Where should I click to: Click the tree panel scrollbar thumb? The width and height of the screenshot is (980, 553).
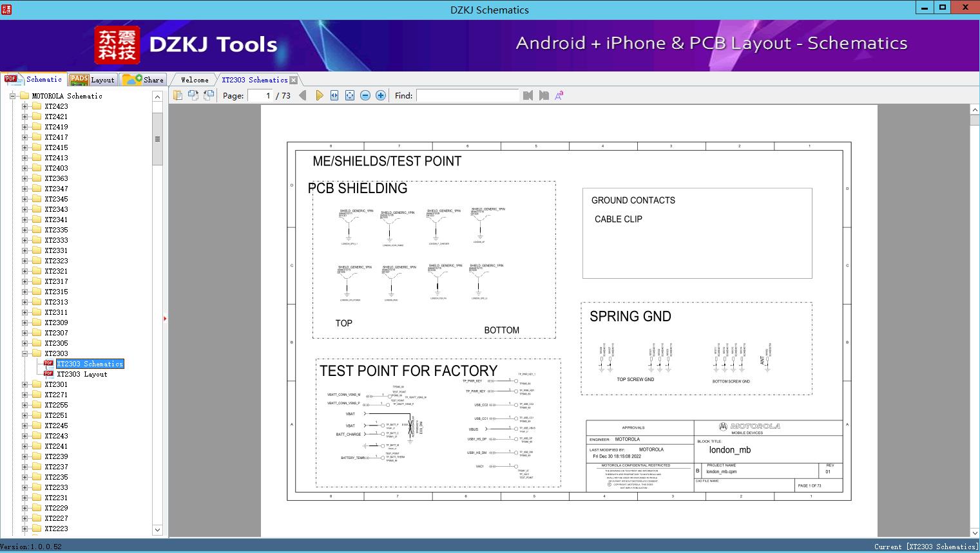click(157, 139)
